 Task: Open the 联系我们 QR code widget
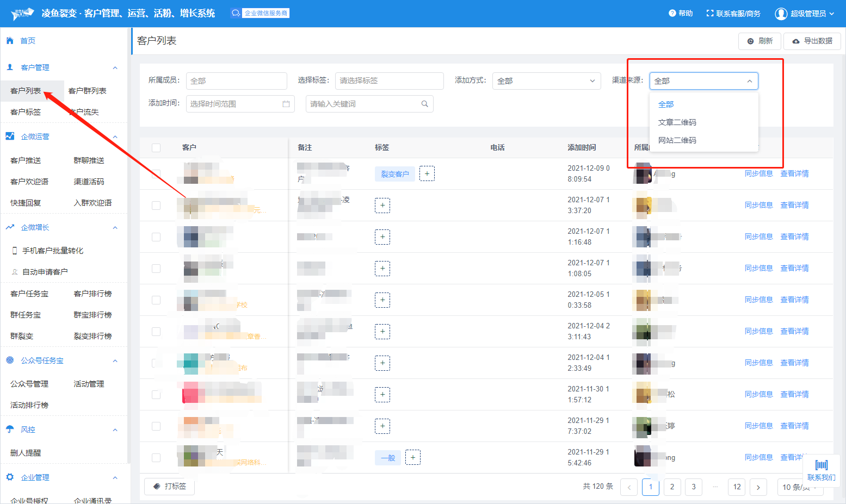pyautogui.click(x=821, y=470)
